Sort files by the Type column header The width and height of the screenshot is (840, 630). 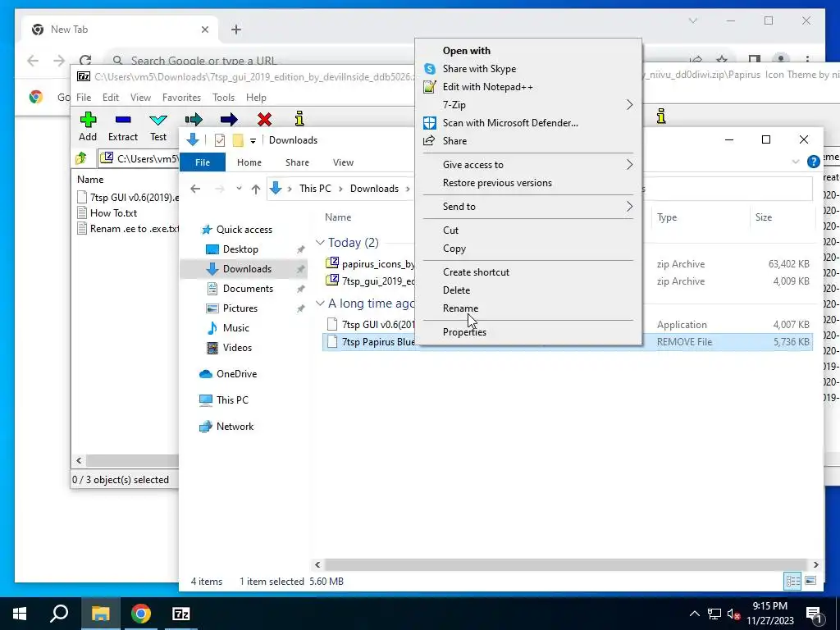coord(667,217)
